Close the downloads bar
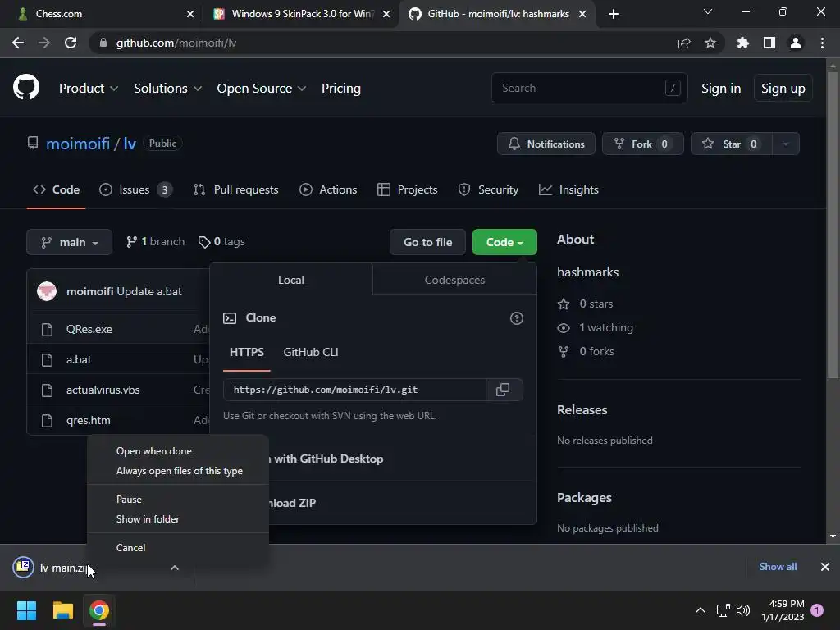This screenshot has width=840, height=630. coord(825,567)
